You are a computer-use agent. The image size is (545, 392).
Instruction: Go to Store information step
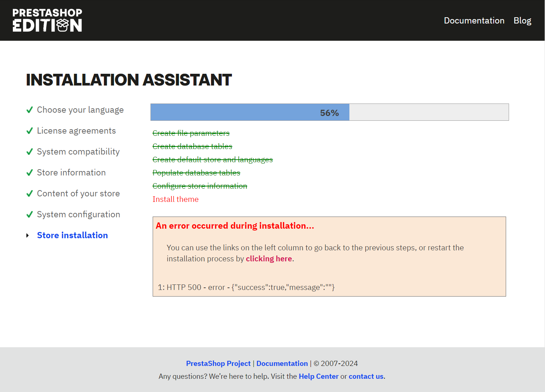tap(71, 173)
